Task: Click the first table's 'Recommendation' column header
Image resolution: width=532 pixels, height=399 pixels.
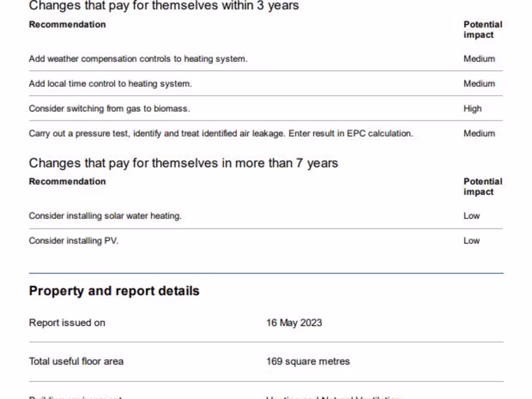Action: [67, 24]
